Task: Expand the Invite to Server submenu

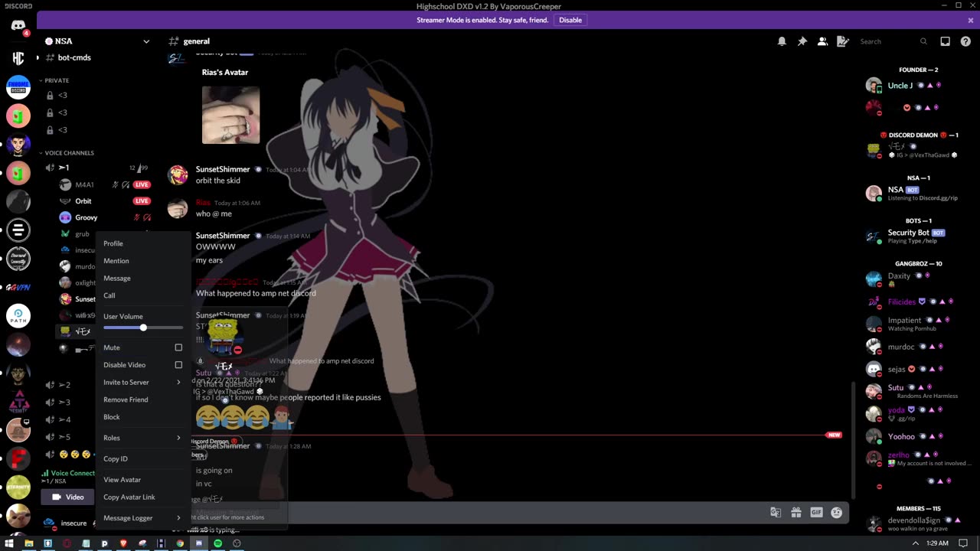Action: [x=142, y=383]
